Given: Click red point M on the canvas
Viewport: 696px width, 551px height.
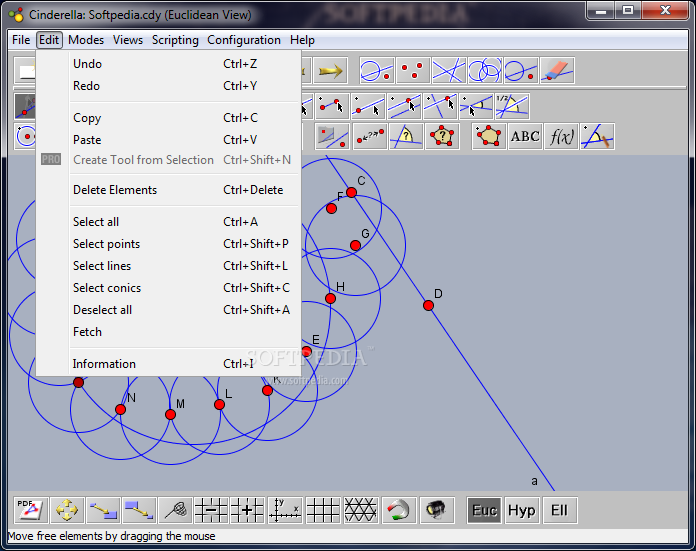Looking at the screenshot, I should 170,414.
